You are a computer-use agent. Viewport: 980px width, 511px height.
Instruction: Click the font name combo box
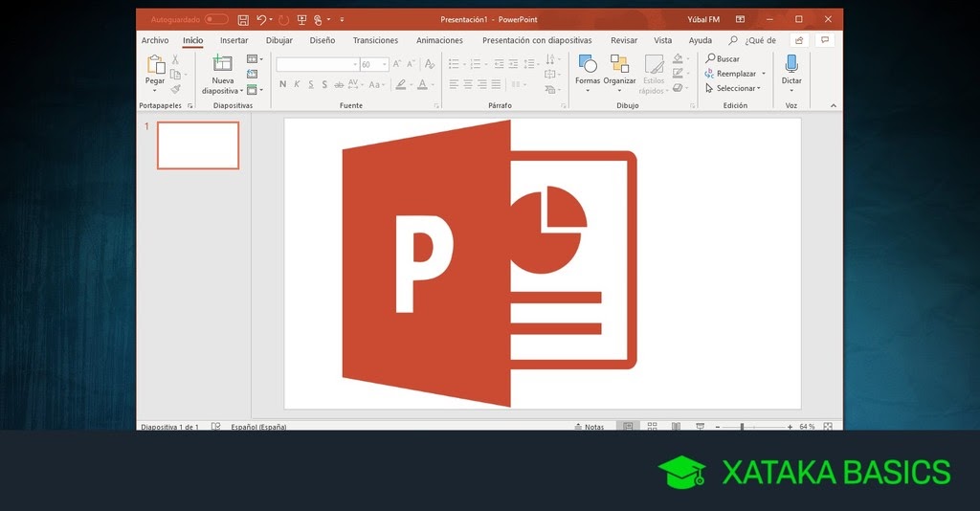pyautogui.click(x=317, y=64)
